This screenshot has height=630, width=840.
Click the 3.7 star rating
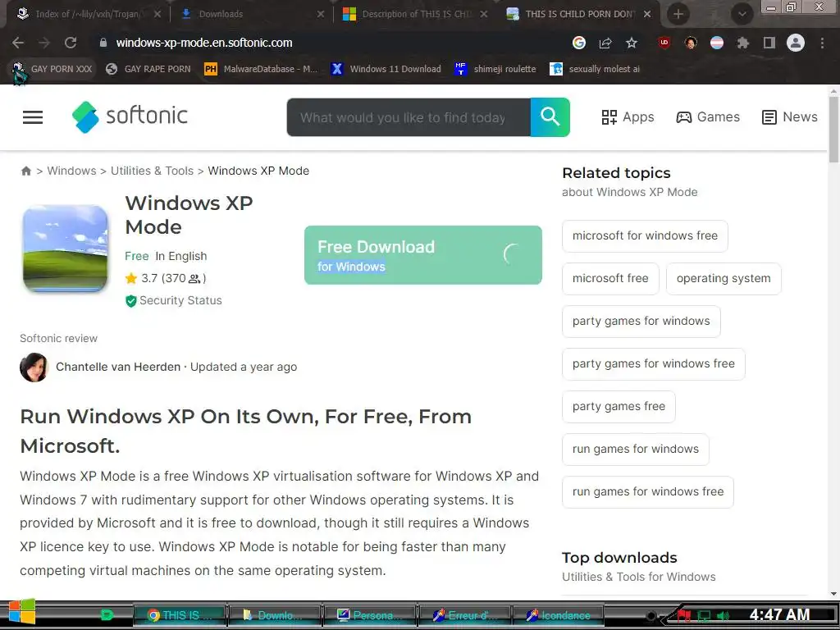coord(166,278)
